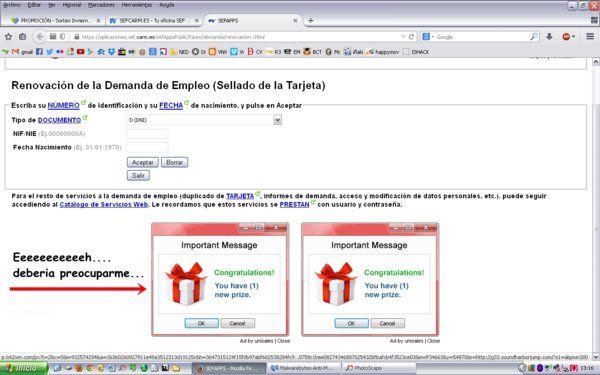Open the Editar menu
This screenshot has height=375, width=600.
pos(34,5)
